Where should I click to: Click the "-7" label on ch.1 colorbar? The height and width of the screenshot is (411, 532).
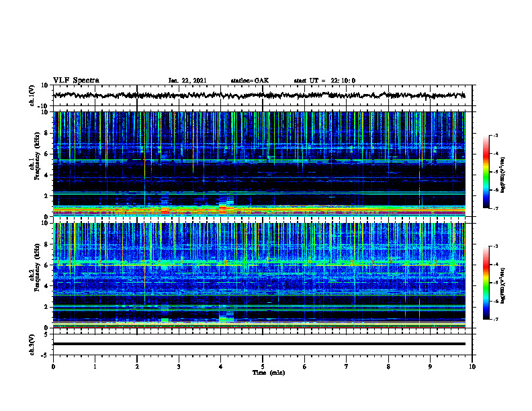click(x=495, y=208)
